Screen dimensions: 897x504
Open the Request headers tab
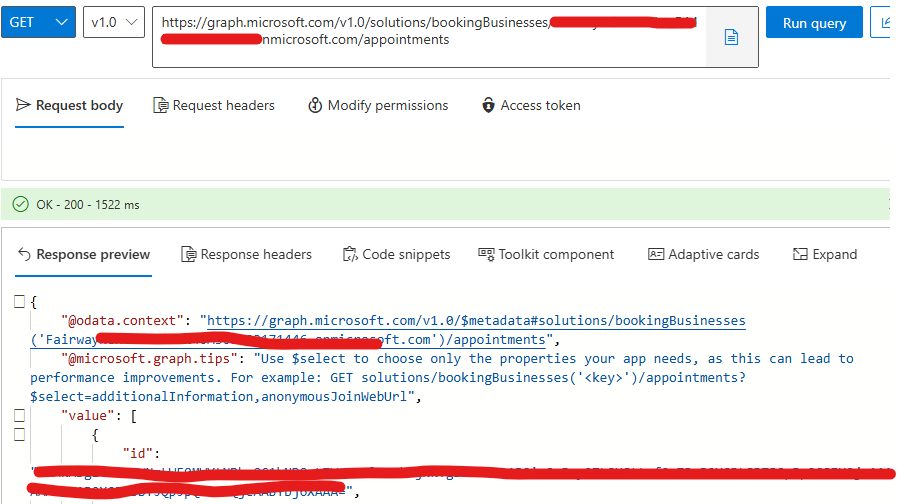coord(214,105)
